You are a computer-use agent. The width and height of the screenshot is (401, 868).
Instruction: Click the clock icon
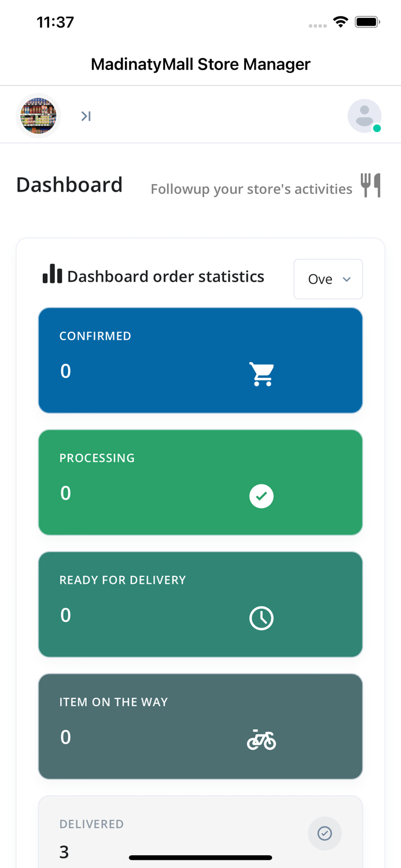point(262,618)
